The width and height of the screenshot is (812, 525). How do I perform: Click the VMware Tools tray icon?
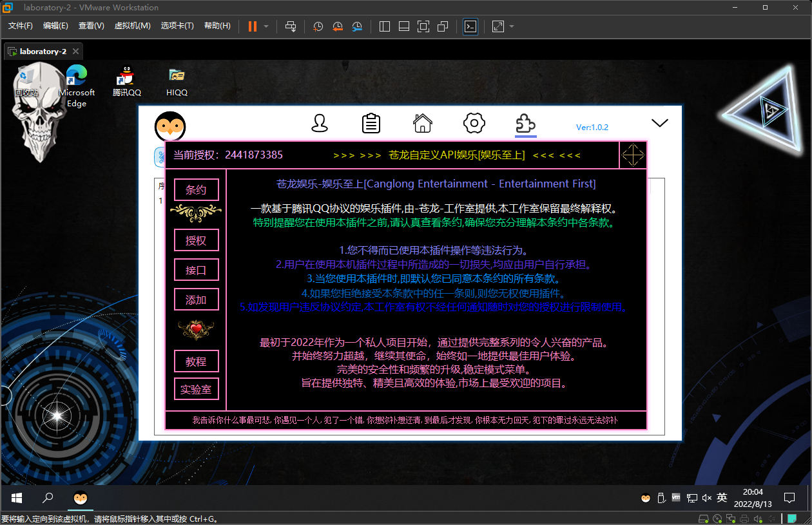(676, 498)
